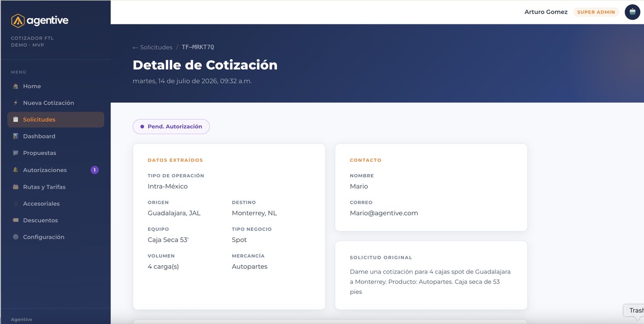
Task: Click the CONTACTO section title
Action: click(366, 160)
